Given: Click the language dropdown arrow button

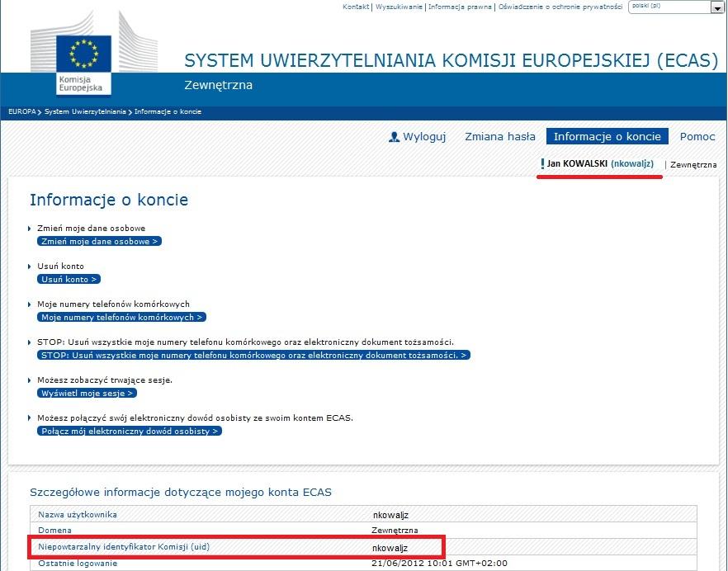Looking at the screenshot, I should coord(716,7).
